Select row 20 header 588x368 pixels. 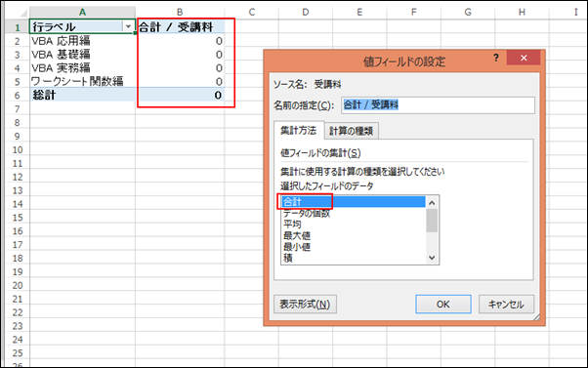[x=18, y=286]
